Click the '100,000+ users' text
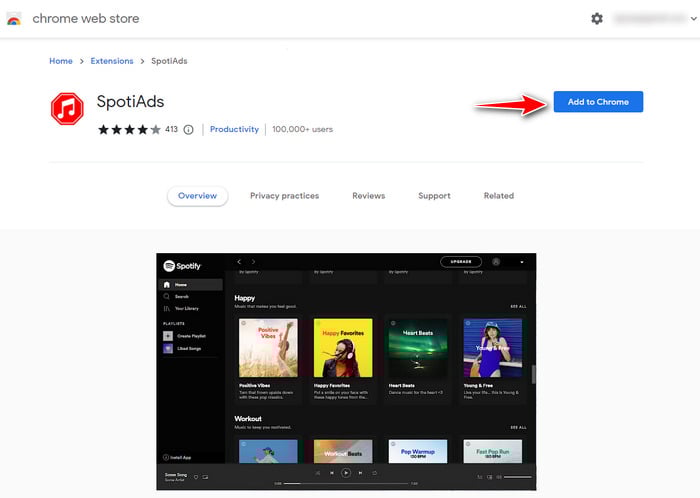 [x=302, y=129]
